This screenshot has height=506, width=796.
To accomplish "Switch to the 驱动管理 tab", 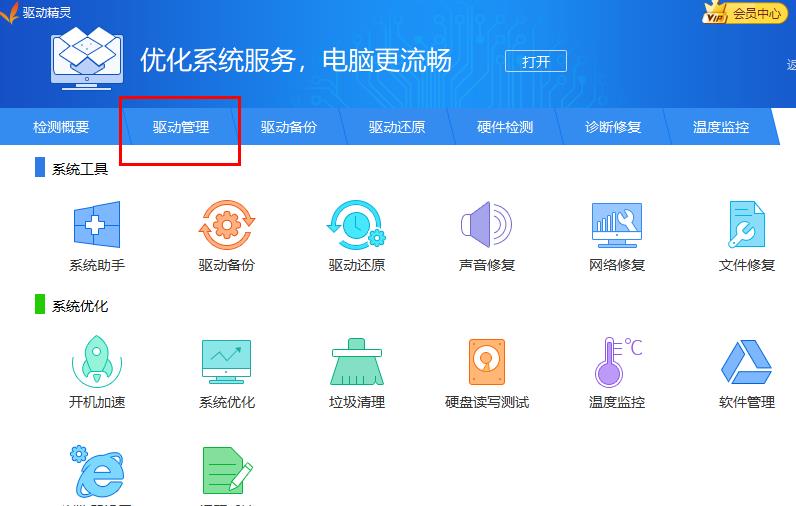I will (x=181, y=127).
